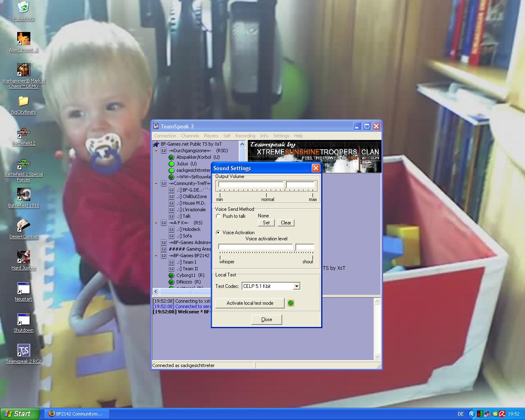This screenshot has width=525, height=420.
Task: Switch to BF2142 Community taskbar window
Action: coord(76,414)
